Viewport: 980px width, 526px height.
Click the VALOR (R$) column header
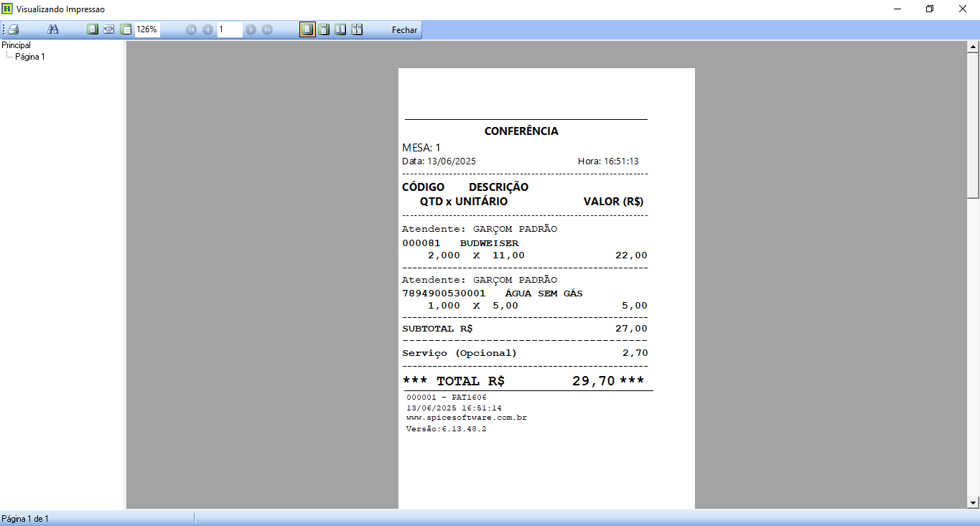(613, 202)
